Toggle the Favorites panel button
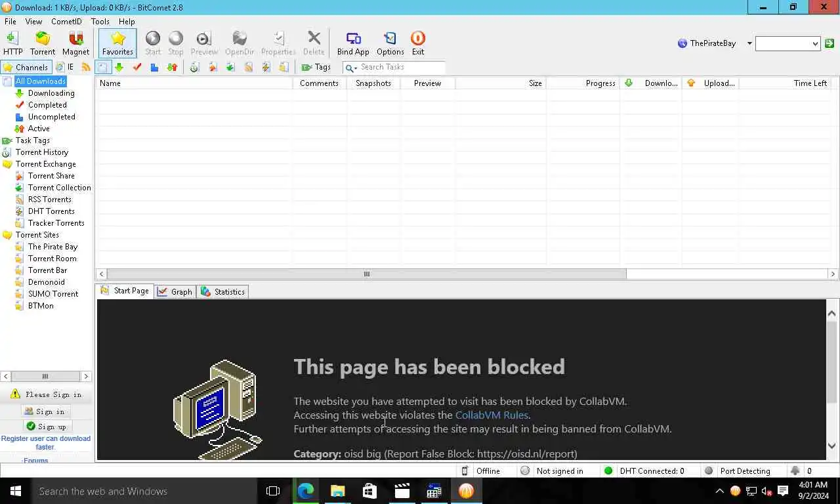The width and height of the screenshot is (840, 504). point(117,43)
